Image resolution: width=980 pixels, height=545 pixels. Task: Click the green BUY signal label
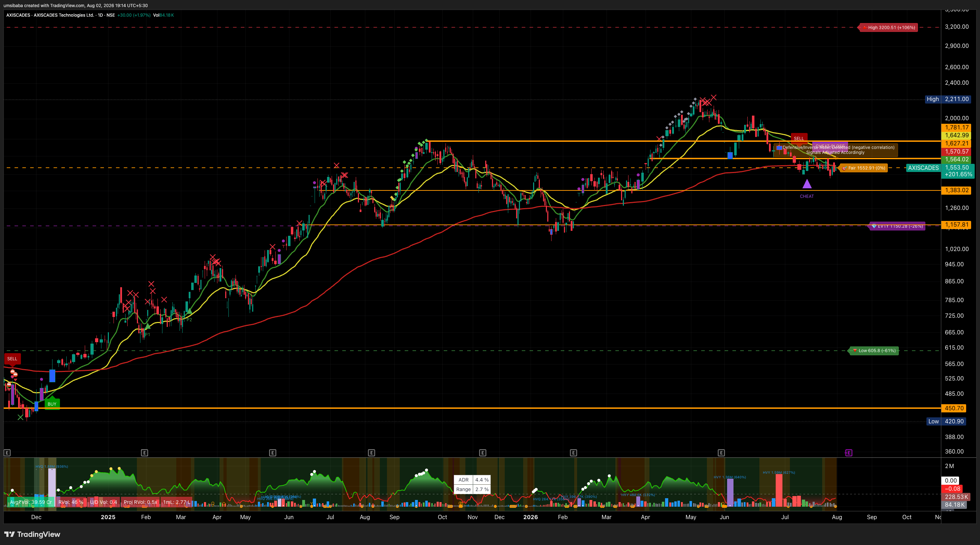(52, 404)
